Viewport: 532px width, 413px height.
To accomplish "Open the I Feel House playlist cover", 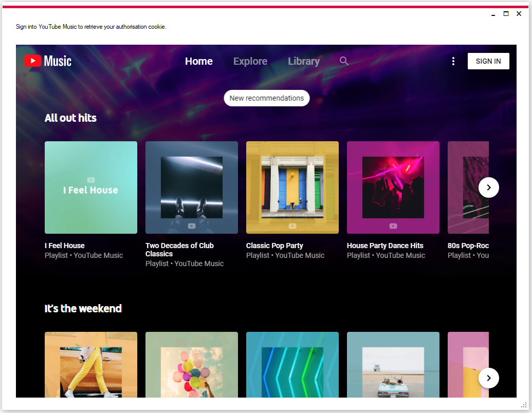I will [91, 187].
